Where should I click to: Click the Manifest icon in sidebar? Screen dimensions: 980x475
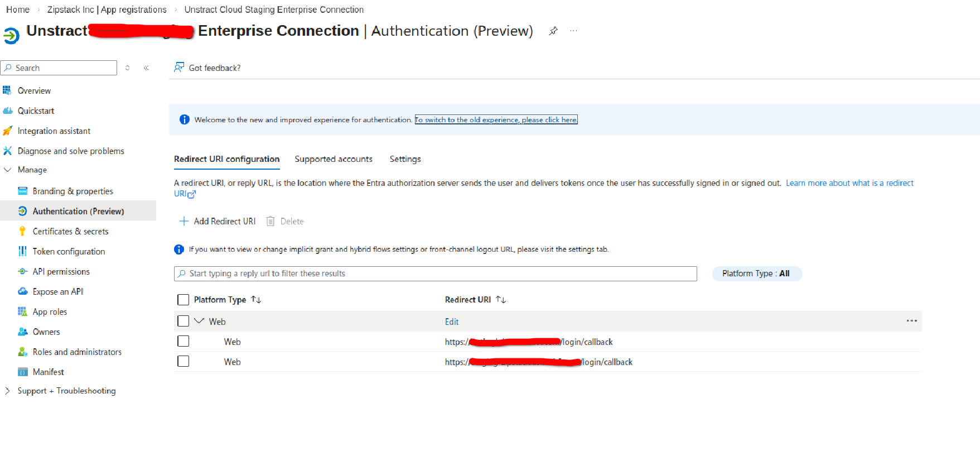[22, 372]
